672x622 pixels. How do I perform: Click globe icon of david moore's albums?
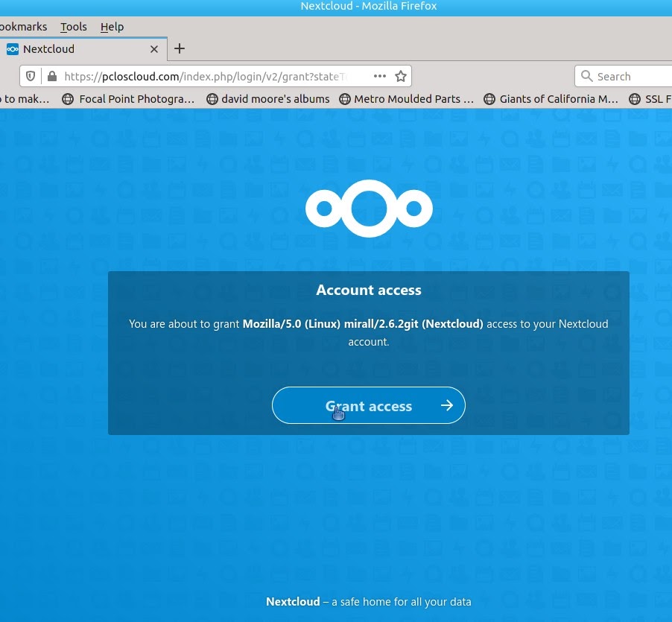coord(212,99)
